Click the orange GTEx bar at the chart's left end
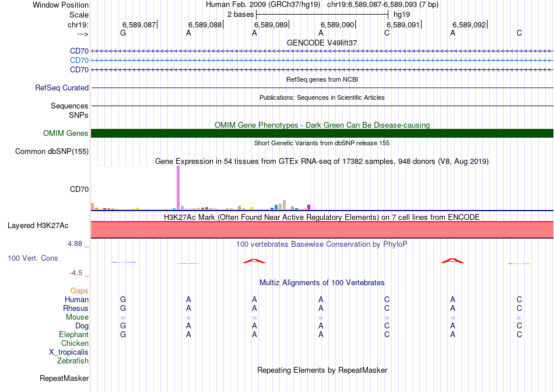The height and width of the screenshot is (392, 554). coord(93,206)
